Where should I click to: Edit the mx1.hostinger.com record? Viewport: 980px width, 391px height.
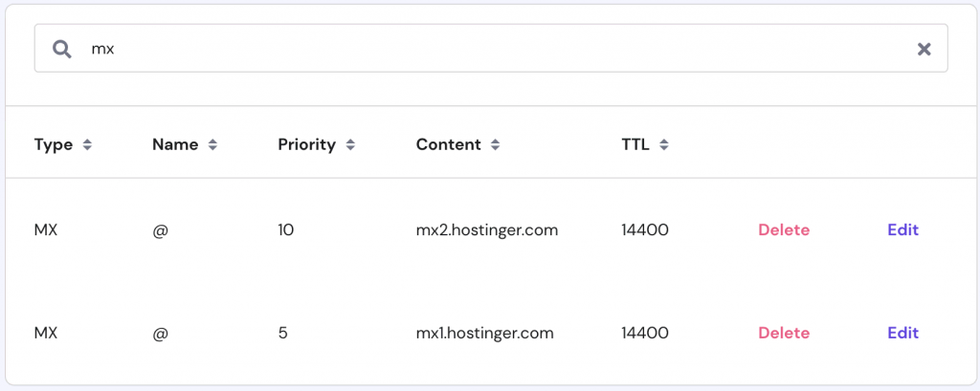[x=902, y=334]
